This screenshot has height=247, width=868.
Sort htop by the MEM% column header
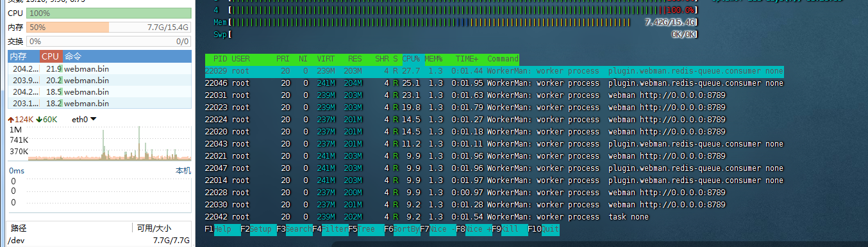coord(434,59)
